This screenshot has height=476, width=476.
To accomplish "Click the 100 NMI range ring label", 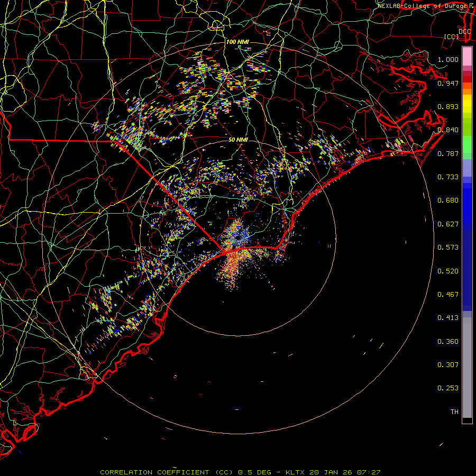I will (237, 42).
